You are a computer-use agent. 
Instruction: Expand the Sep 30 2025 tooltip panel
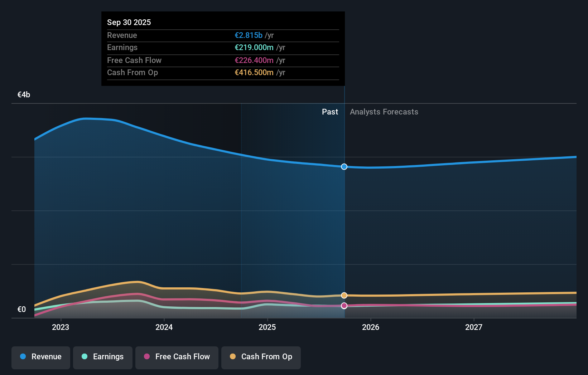click(223, 22)
